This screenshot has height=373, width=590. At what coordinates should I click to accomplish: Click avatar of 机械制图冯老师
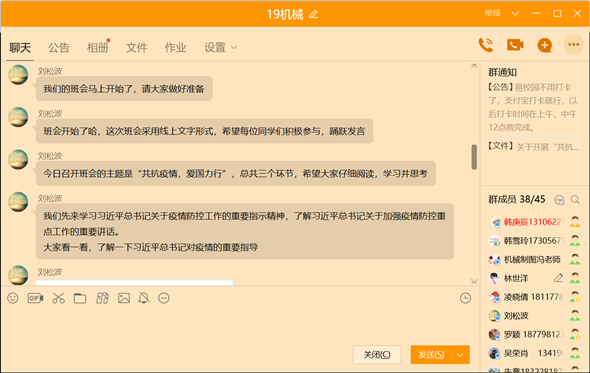pos(494,259)
